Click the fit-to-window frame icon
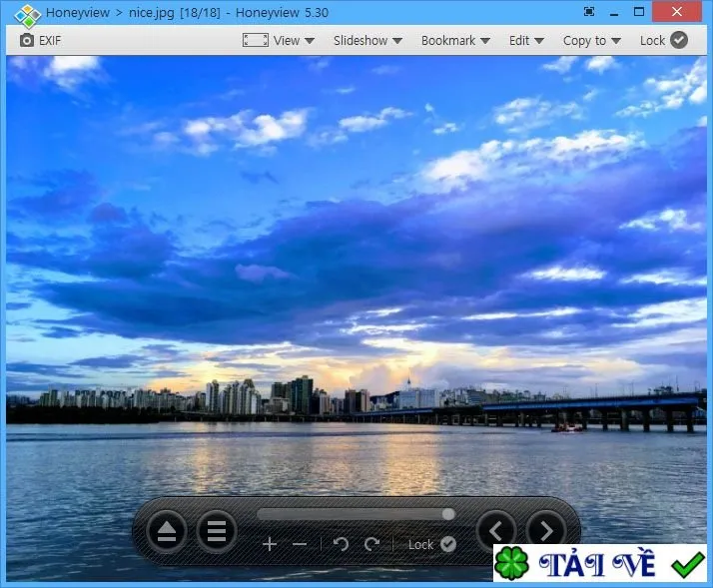713x588 pixels. tap(255, 40)
